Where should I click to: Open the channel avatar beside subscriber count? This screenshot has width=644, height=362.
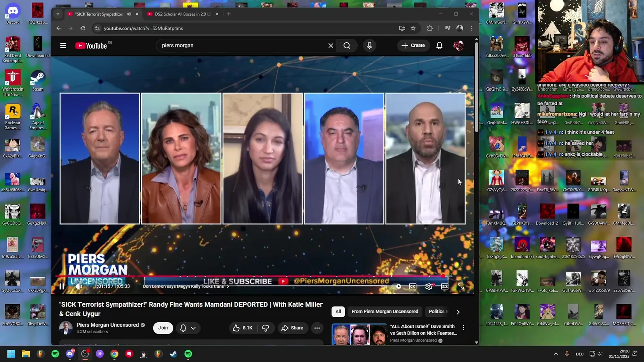(66, 328)
